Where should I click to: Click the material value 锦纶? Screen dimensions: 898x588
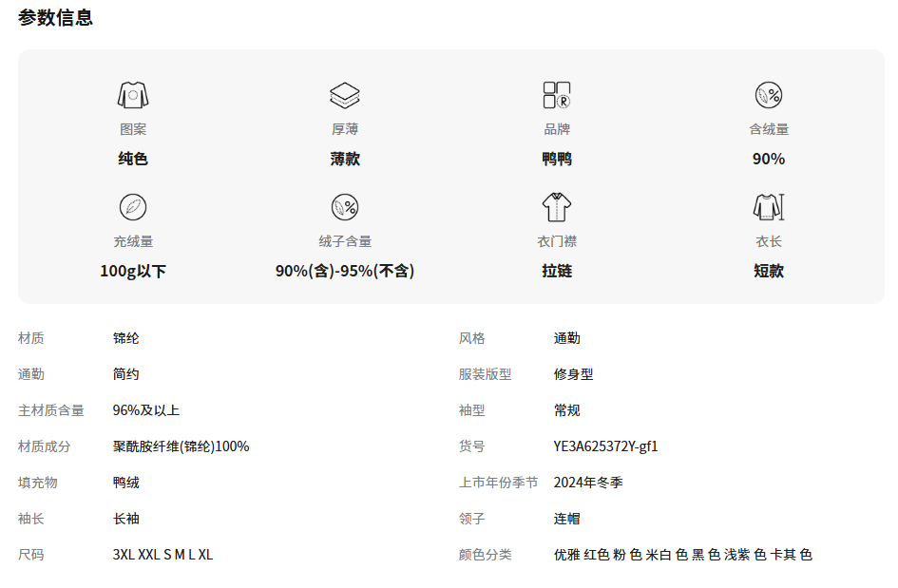(x=126, y=338)
